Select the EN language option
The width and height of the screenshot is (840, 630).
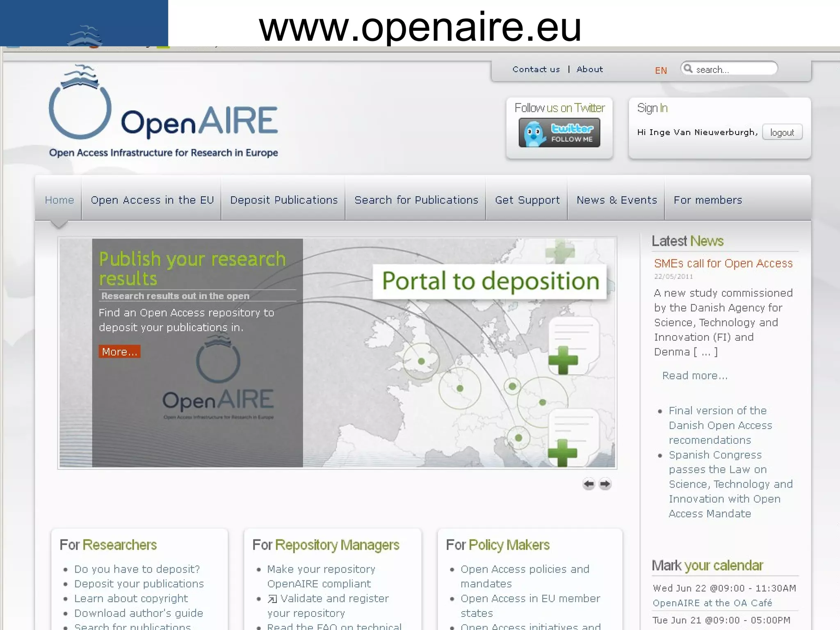pyautogui.click(x=661, y=71)
